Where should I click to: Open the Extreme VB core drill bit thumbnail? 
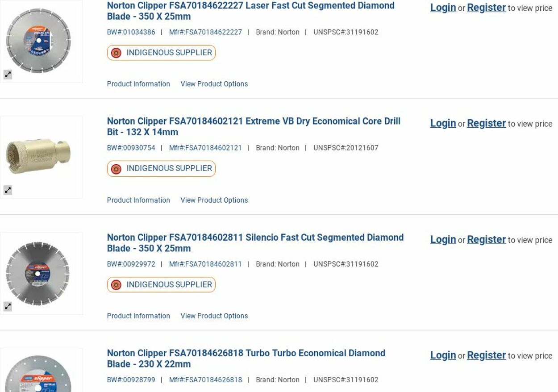[x=39, y=156]
